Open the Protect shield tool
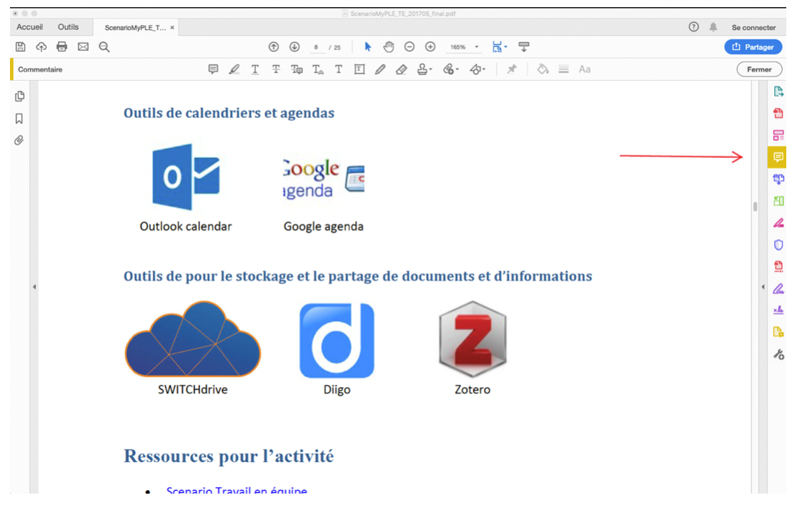The height and width of the screenshot is (508, 812). 778,245
